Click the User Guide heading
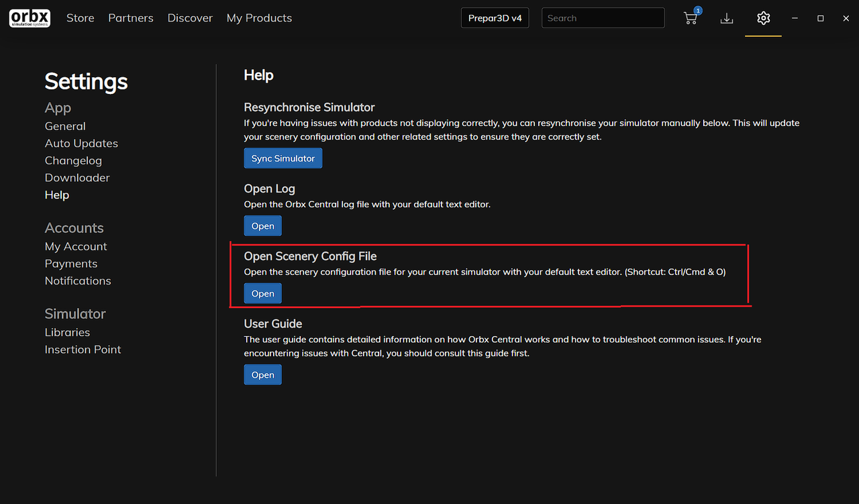This screenshot has width=859, height=504. (273, 323)
